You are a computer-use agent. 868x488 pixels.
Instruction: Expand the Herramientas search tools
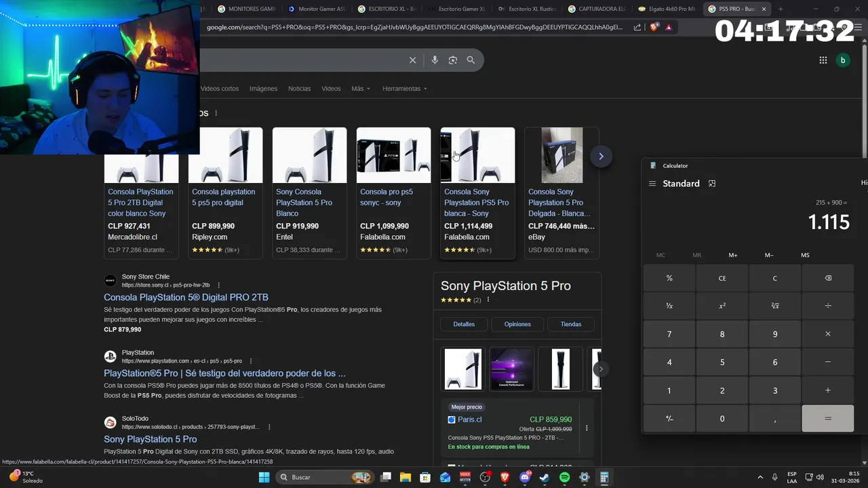pyautogui.click(x=405, y=89)
